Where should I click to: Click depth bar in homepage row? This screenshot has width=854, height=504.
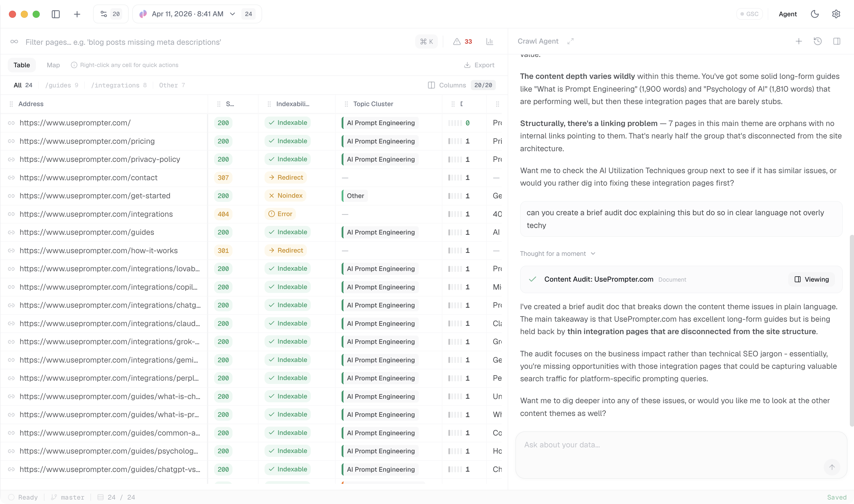455,123
